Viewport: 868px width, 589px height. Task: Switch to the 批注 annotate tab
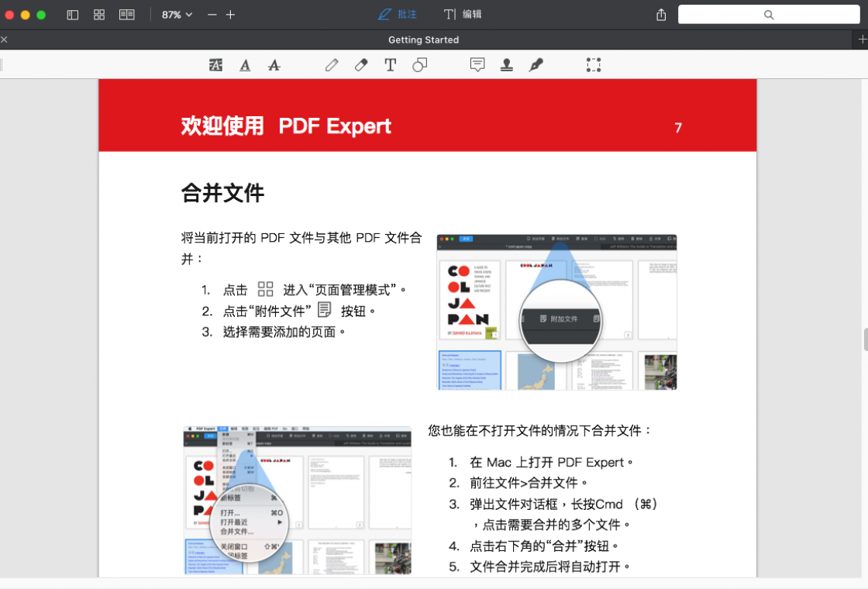pyautogui.click(x=398, y=15)
